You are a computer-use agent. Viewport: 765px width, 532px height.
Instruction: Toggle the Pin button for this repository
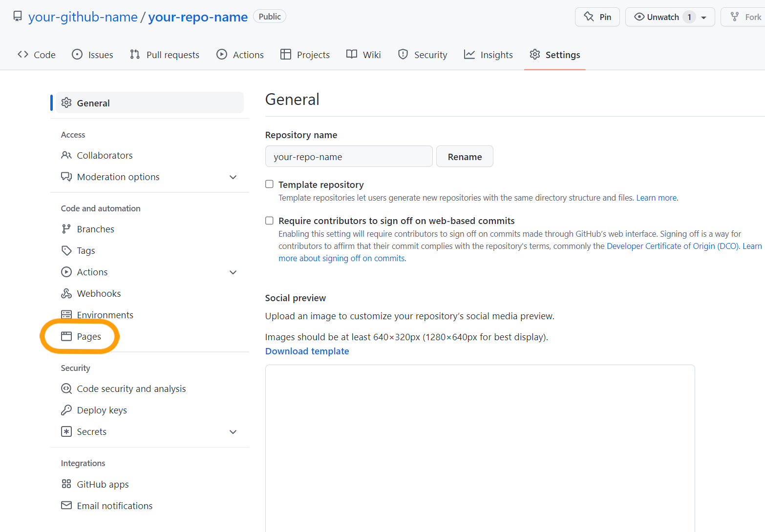pos(597,17)
